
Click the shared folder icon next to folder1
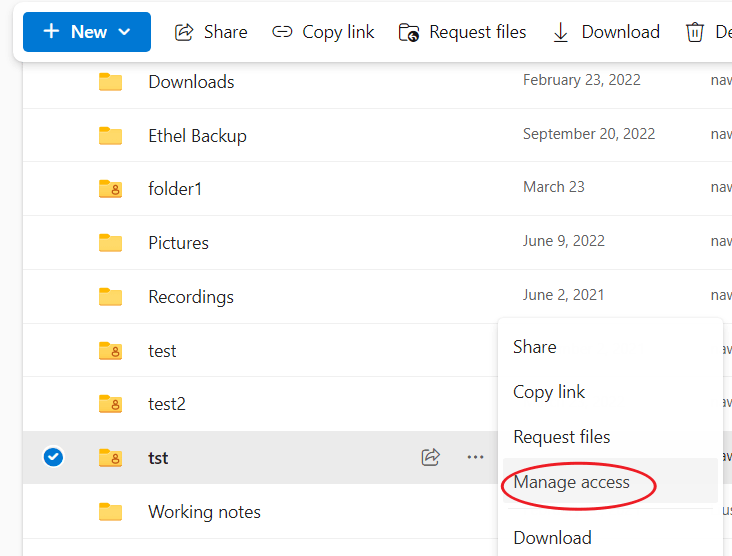point(111,189)
